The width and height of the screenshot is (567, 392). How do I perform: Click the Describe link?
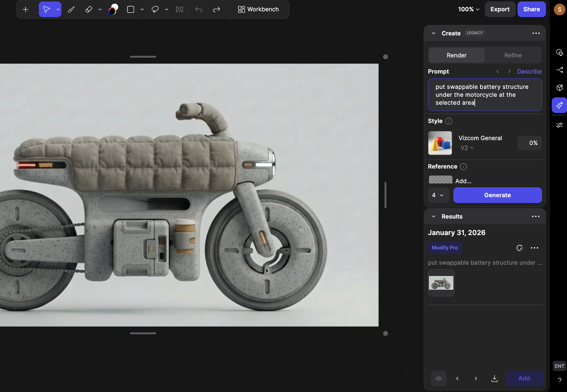[529, 71]
